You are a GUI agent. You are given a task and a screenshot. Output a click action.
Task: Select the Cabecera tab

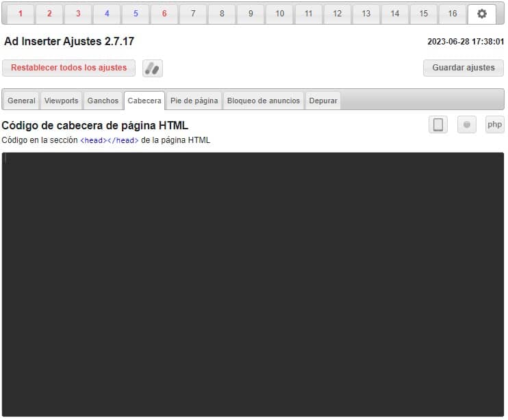tap(144, 101)
